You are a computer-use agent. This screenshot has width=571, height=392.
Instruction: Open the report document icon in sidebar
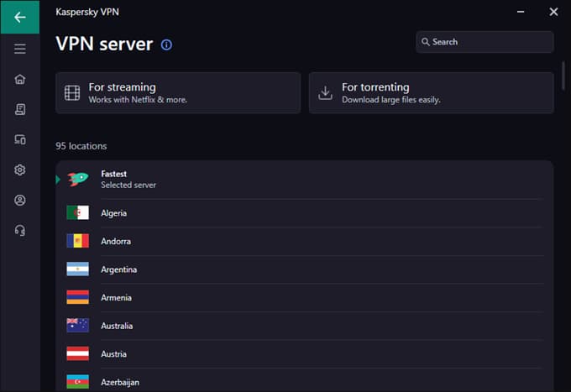[20, 109]
